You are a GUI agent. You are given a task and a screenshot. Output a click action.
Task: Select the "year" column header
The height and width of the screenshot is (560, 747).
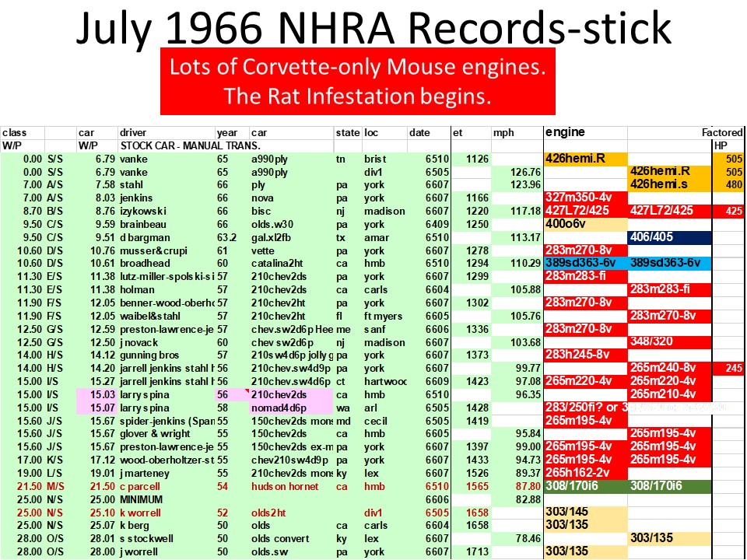point(226,133)
